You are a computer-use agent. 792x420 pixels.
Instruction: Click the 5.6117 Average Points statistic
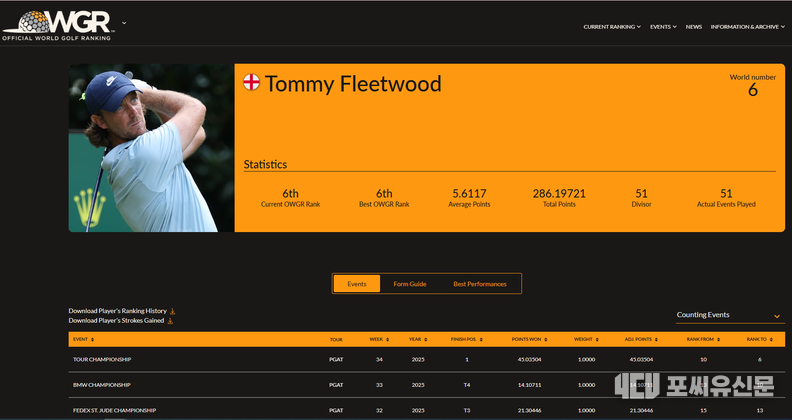(469, 197)
